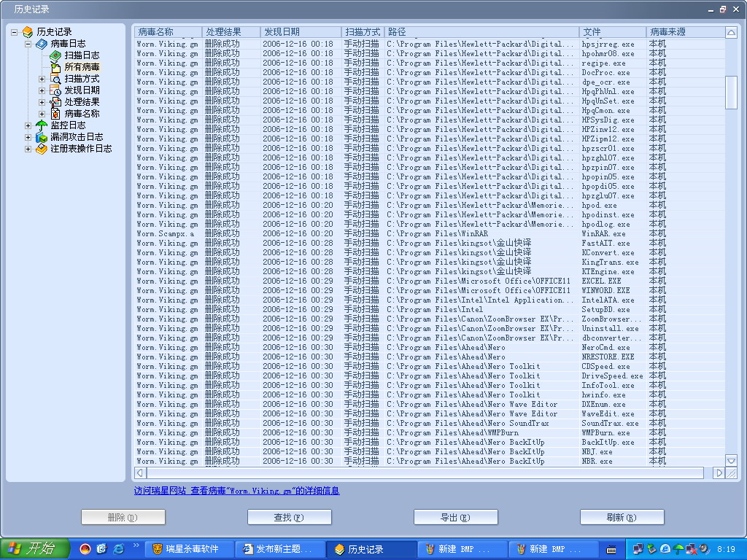Image resolution: width=747 pixels, height=560 pixels.
Task: Select the row with file WINWORD.EXE
Action: point(430,290)
